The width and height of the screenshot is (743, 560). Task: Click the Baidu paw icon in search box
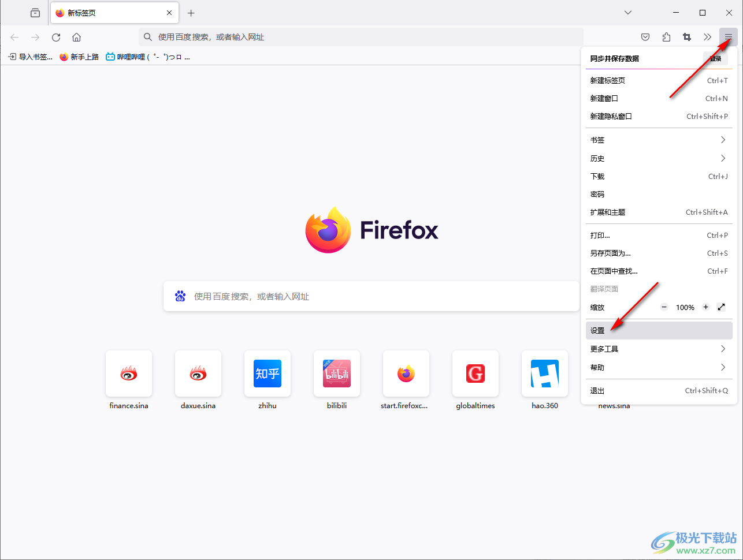[180, 296]
